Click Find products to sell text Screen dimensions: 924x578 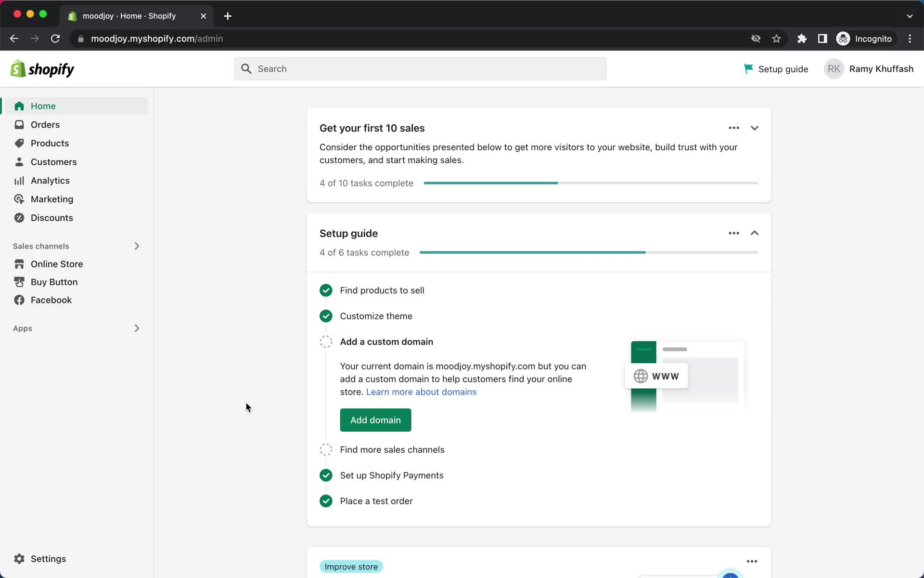tap(382, 290)
